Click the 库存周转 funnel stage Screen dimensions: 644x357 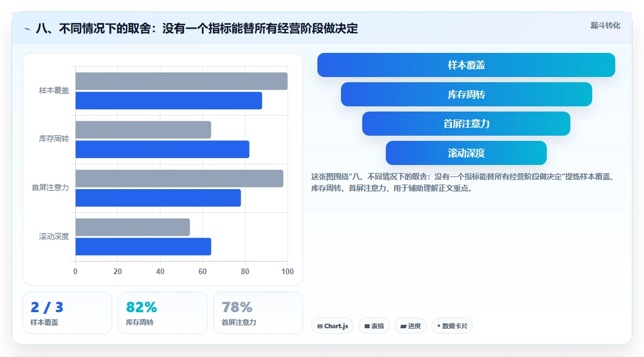pos(466,94)
